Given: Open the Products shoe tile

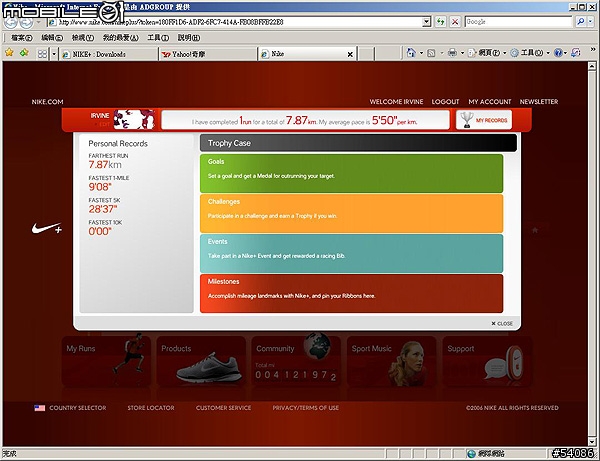Looking at the screenshot, I should 201,361.
